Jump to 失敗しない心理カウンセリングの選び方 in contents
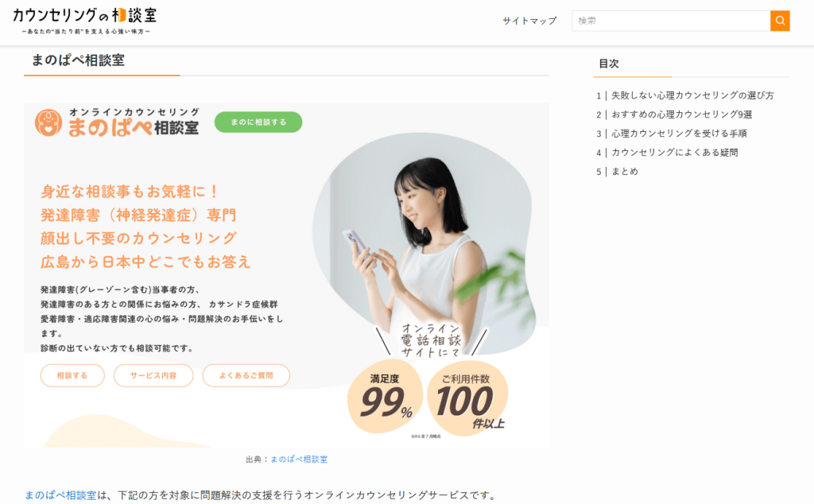 pos(692,95)
